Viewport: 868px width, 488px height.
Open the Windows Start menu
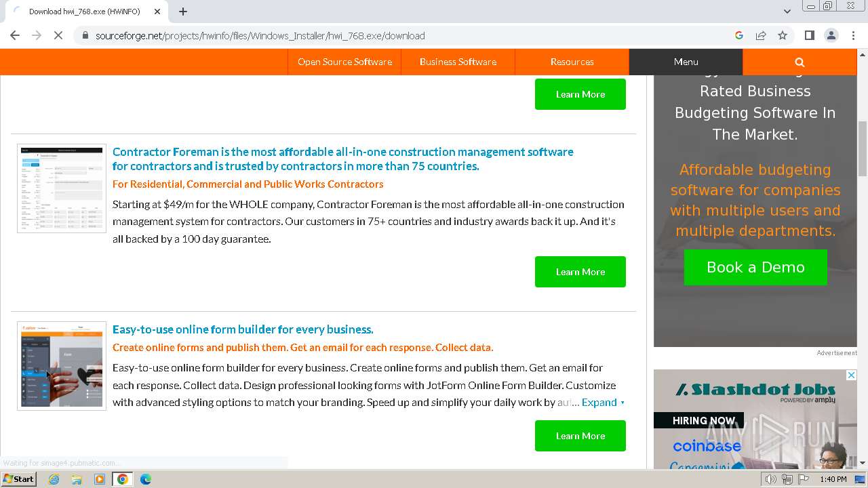(x=18, y=479)
